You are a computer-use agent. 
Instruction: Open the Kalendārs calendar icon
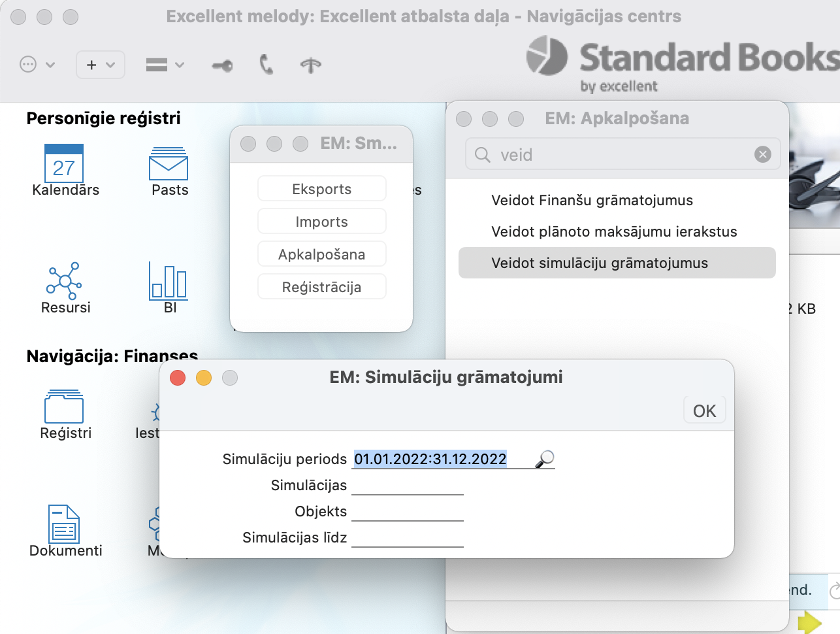tap(64, 164)
